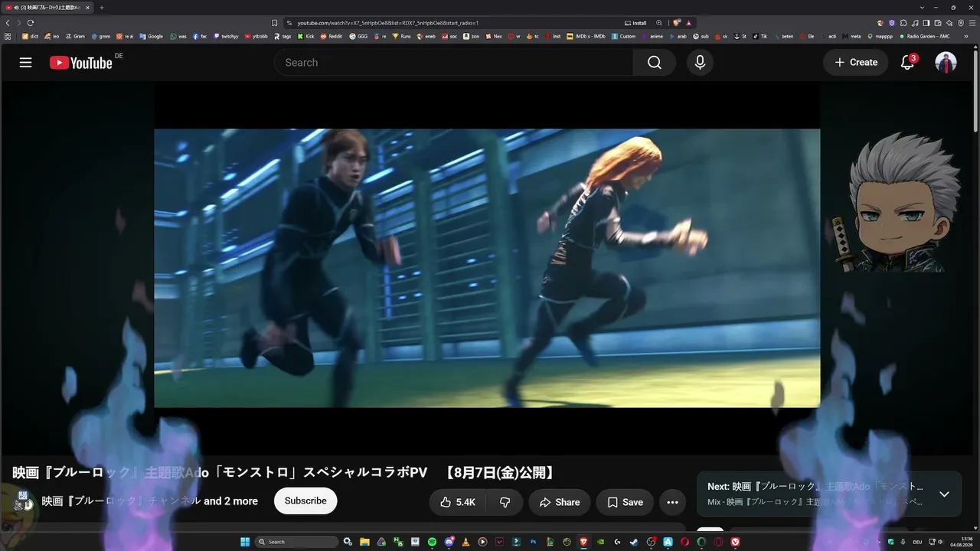The image size is (980, 551).
Task: Open the 'dict' bookmark
Action: [31, 36]
